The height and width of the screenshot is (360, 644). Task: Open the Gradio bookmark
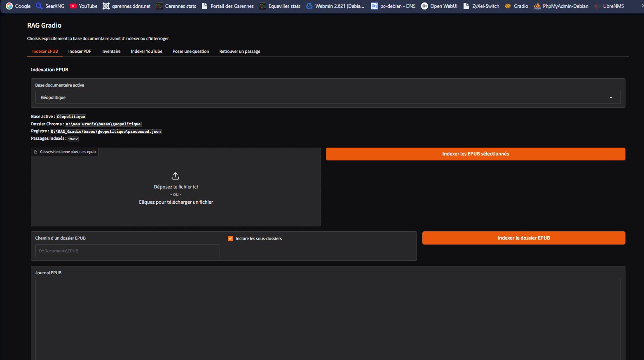pyautogui.click(x=516, y=6)
